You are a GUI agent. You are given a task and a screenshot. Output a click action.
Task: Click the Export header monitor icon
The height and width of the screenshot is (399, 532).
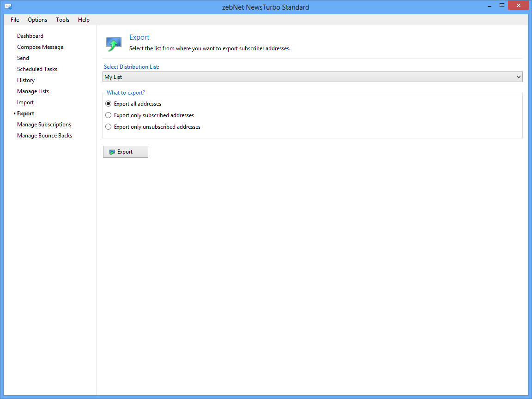click(114, 43)
